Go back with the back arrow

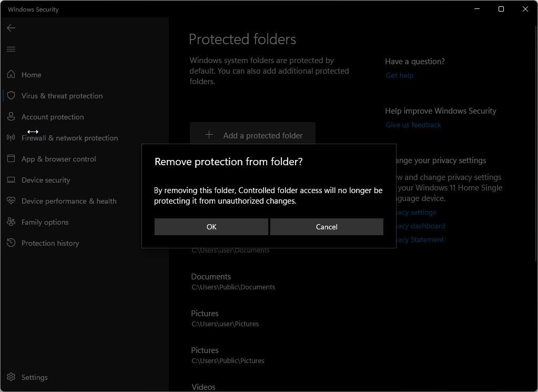point(11,27)
